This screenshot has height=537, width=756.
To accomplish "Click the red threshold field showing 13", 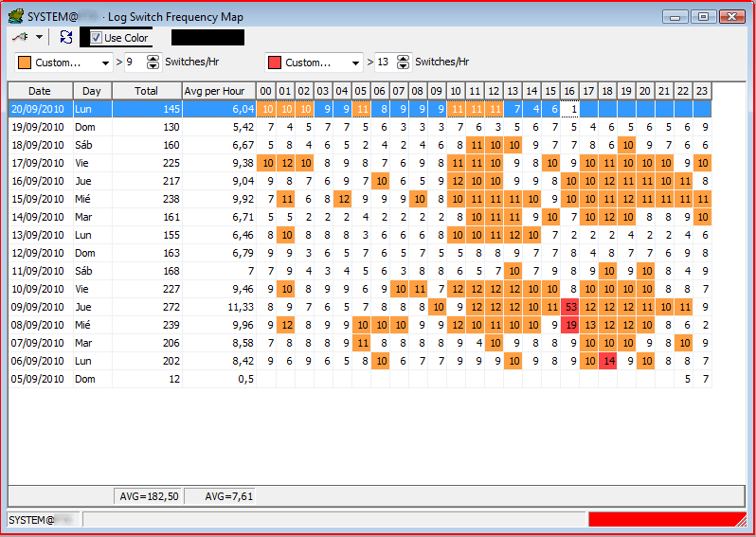I will (384, 63).
